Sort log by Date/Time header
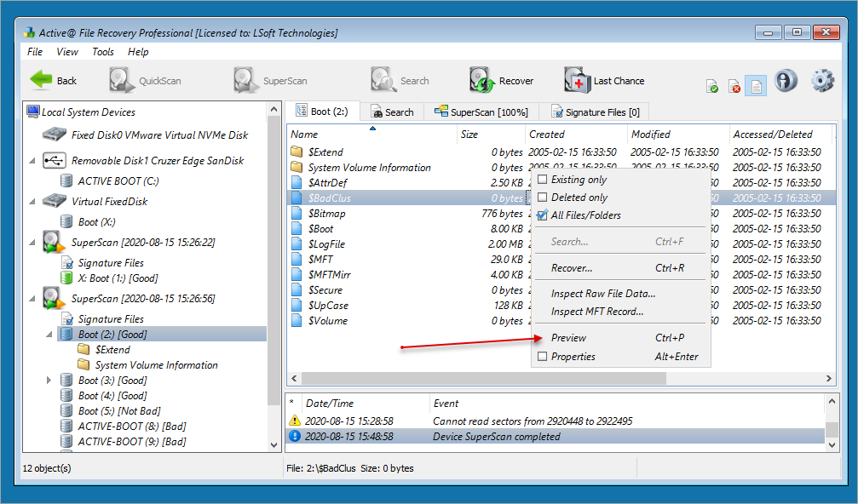Viewport: 858px width, 504px height. 366,404
